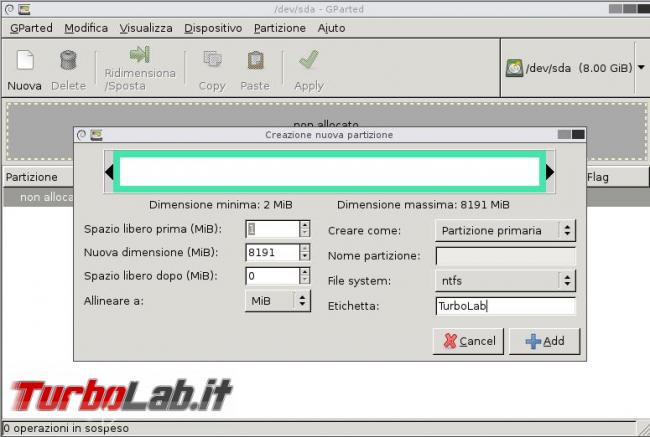Open the Creare come dropdown

505,231
